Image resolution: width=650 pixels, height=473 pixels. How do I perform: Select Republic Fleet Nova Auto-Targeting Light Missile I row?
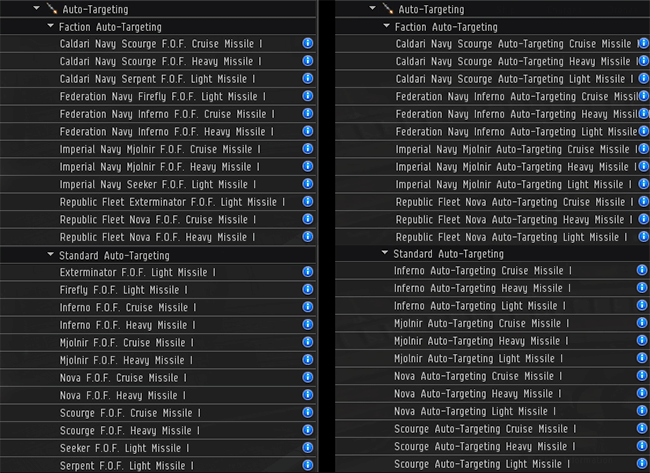tap(492, 237)
